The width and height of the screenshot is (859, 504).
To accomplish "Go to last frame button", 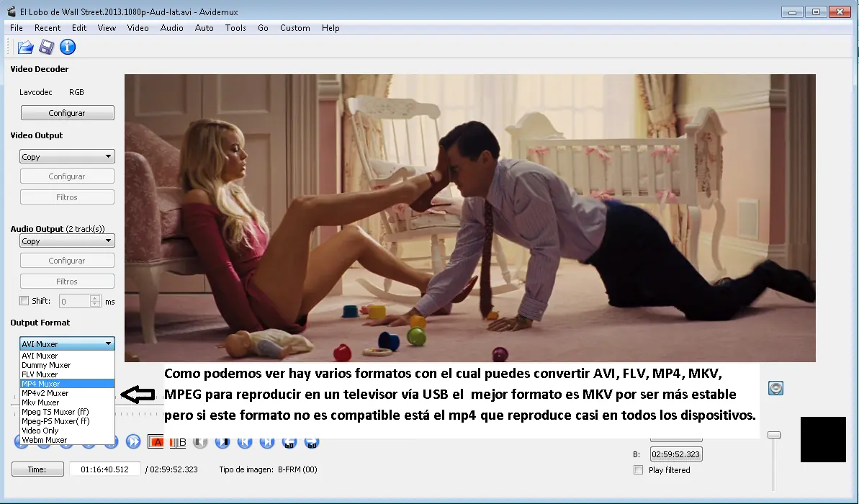I will click(x=267, y=442).
